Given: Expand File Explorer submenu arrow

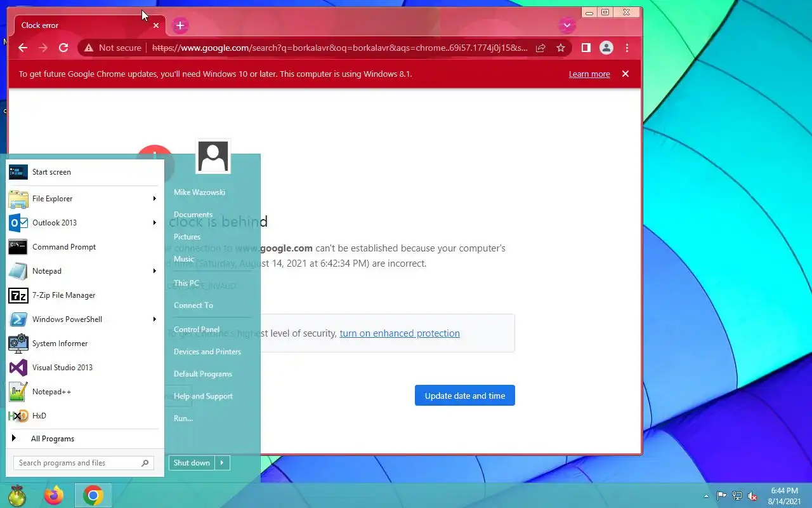Looking at the screenshot, I should [x=154, y=199].
